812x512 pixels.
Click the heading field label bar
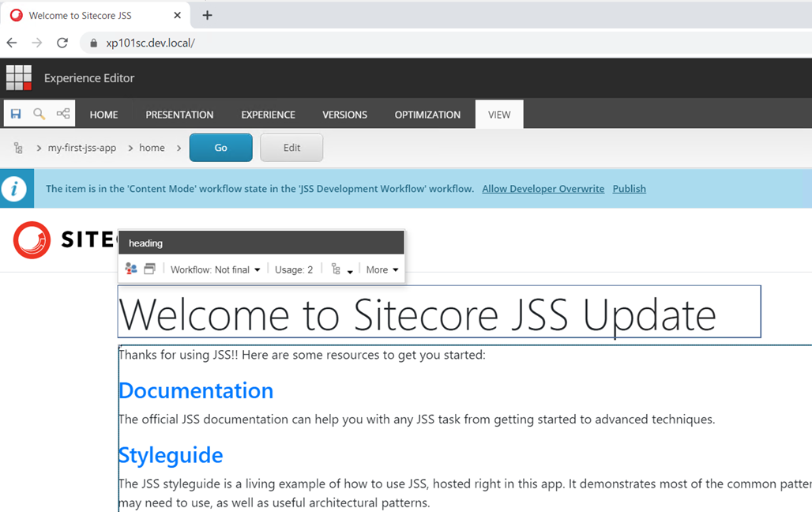pos(261,243)
